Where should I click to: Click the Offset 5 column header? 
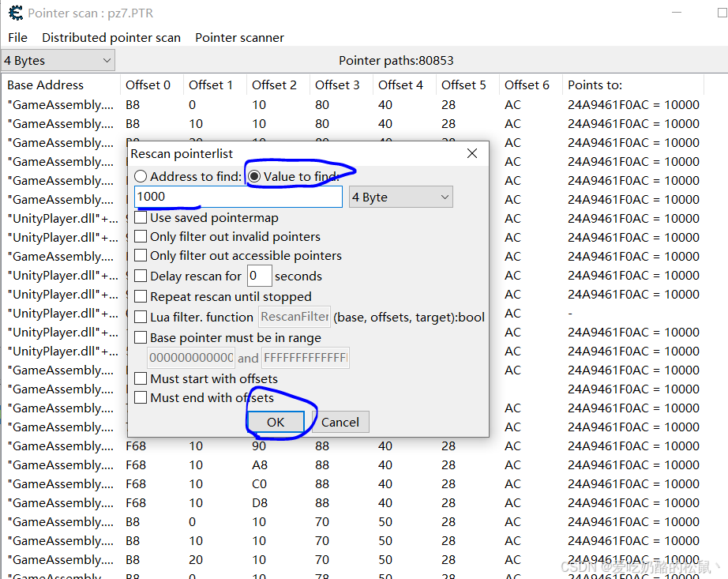pyautogui.click(x=467, y=85)
